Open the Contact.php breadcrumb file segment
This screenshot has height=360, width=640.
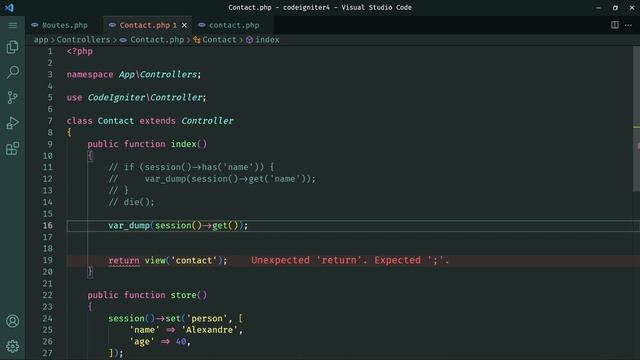157,40
